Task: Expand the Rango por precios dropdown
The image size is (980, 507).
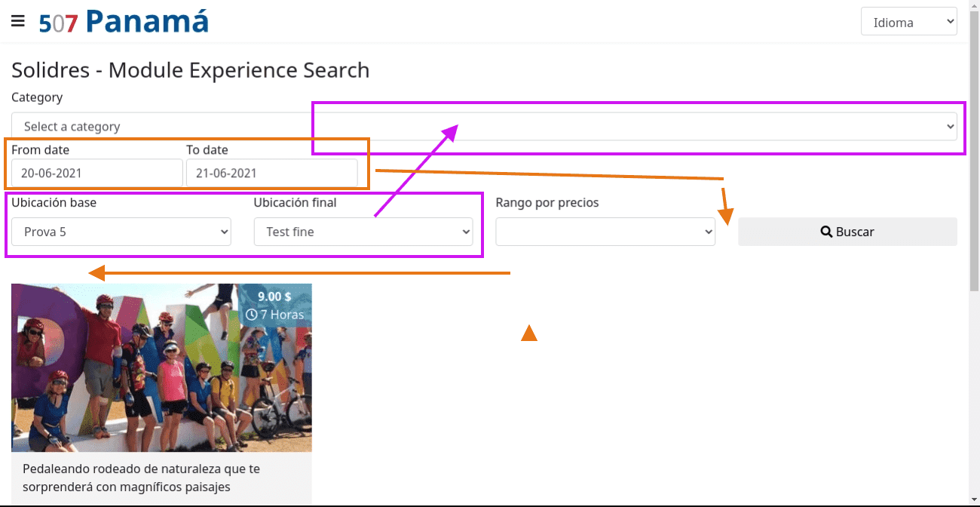Action: [605, 232]
